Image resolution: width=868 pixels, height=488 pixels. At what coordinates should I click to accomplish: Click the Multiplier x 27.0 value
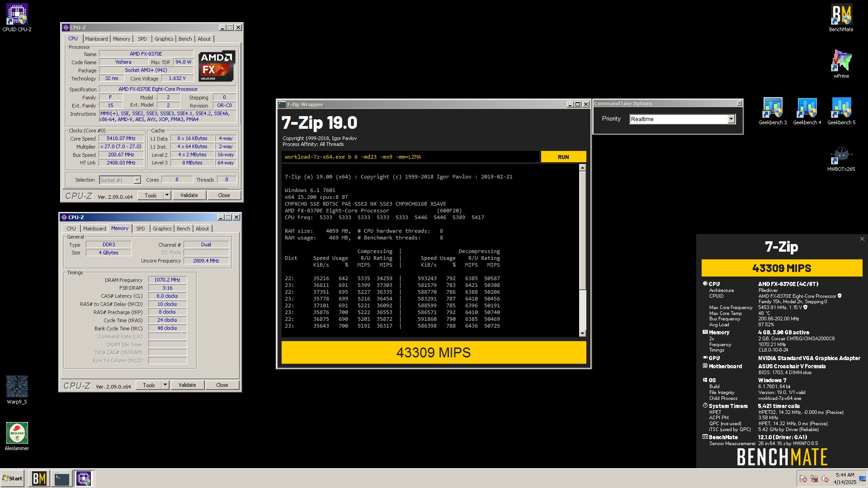click(x=121, y=147)
